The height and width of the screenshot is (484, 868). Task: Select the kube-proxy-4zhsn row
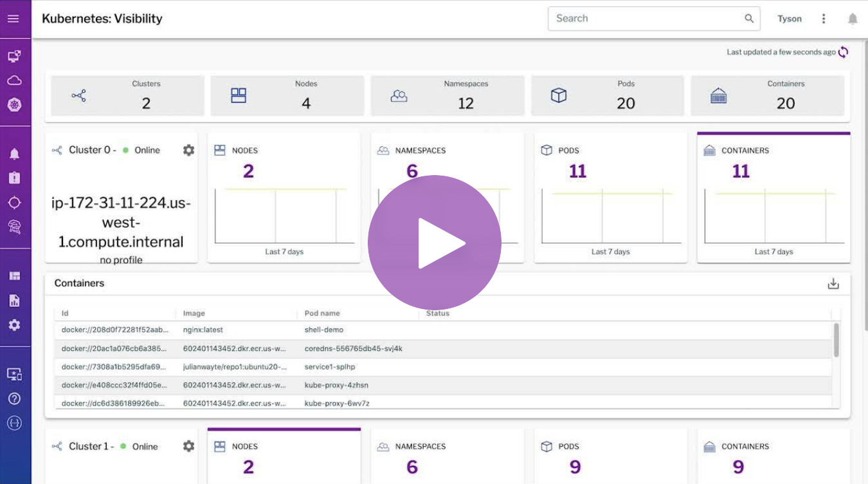point(443,386)
